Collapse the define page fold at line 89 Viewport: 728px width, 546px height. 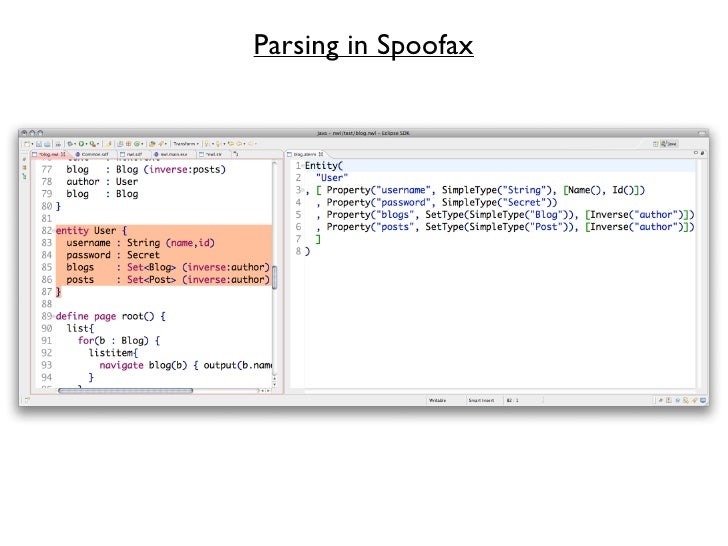pyautogui.click(x=54, y=316)
